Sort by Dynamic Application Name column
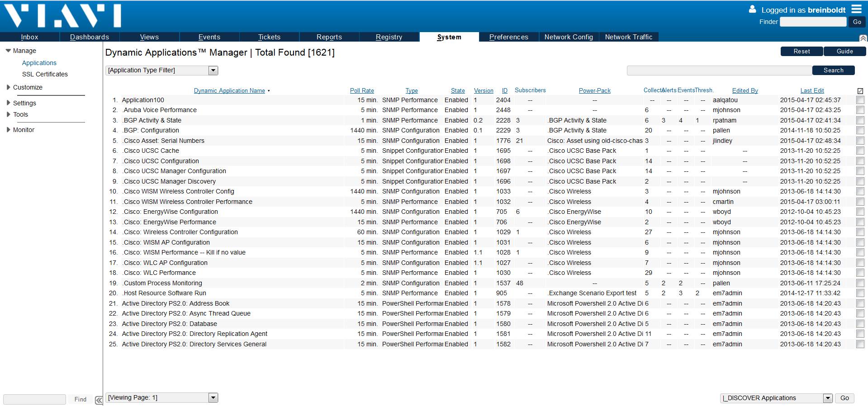This screenshot has height=406, width=868. point(229,90)
